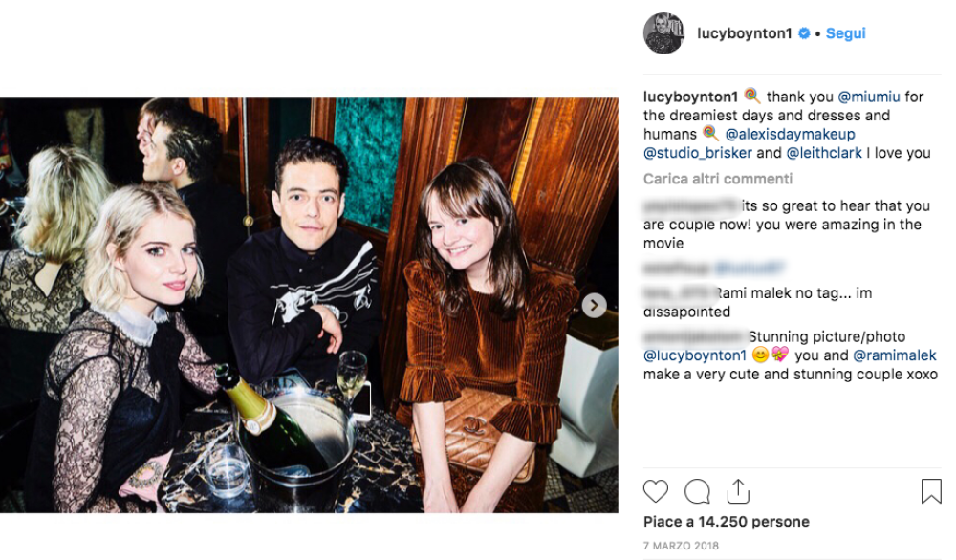Save the post with the bookmark icon
The image size is (956, 560).
[931, 491]
